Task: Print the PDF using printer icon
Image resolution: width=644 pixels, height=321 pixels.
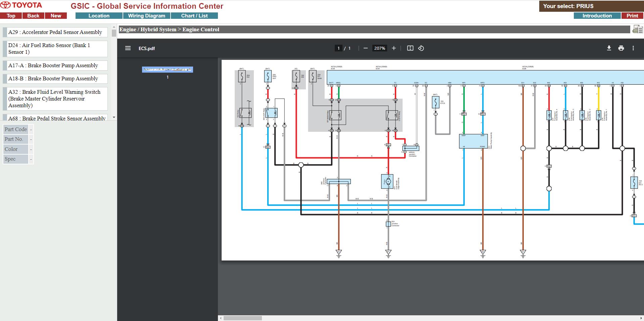Action: pyautogui.click(x=621, y=48)
